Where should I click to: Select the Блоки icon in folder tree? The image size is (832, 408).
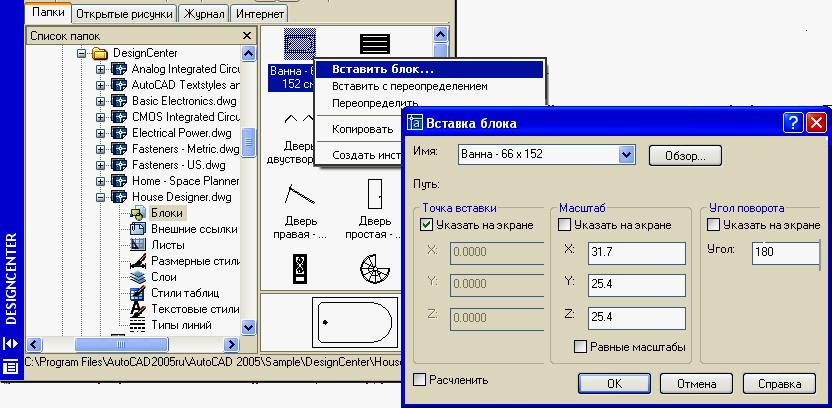137,213
